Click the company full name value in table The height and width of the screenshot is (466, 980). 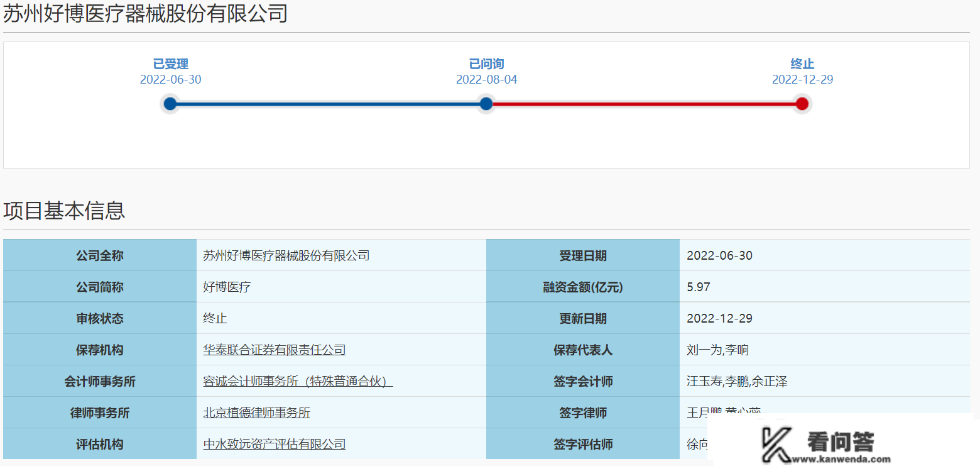[x=286, y=255]
